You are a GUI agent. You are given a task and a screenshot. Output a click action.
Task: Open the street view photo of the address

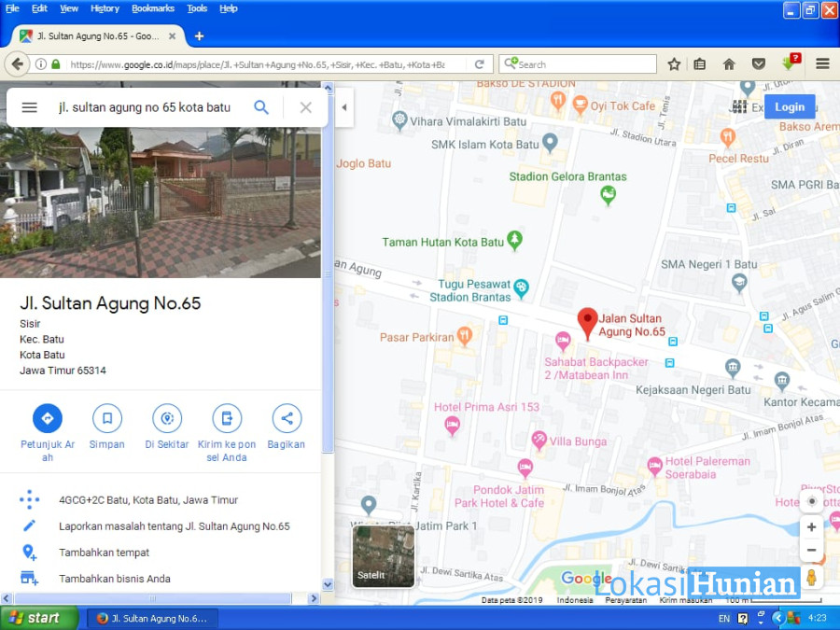tap(161, 203)
